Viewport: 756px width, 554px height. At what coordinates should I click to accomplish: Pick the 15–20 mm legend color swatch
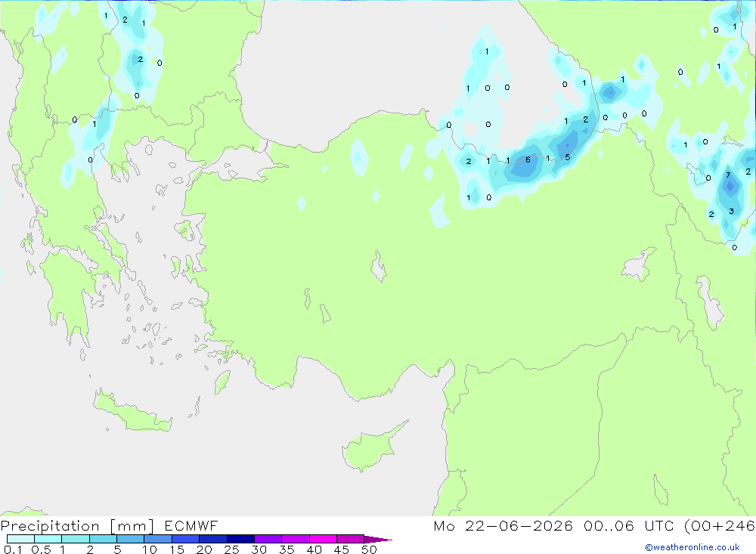[x=186, y=539]
